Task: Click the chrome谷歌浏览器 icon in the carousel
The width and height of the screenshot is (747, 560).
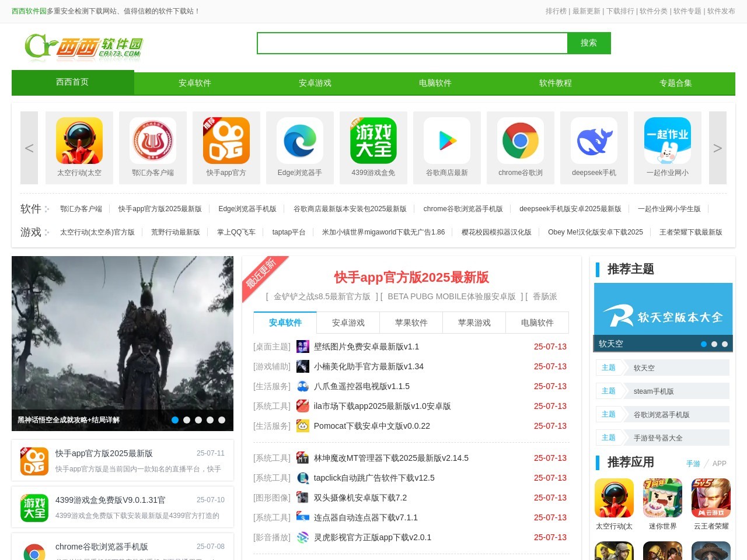Action: coord(521,140)
